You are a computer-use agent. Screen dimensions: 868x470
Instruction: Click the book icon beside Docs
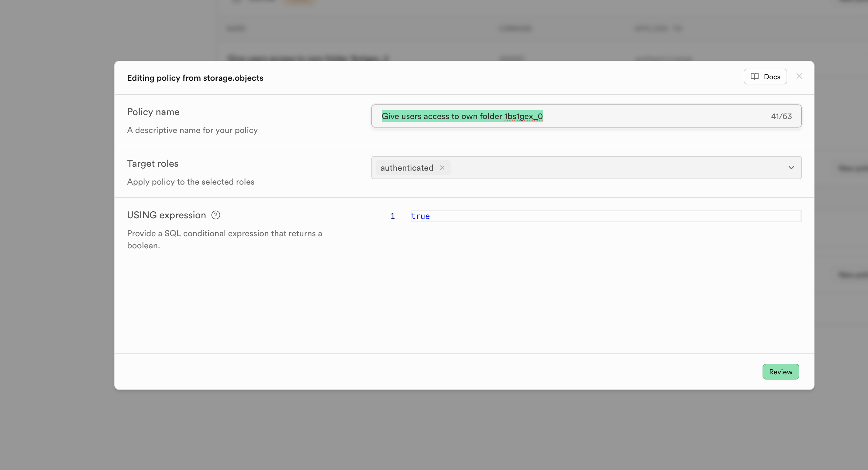tap(754, 77)
